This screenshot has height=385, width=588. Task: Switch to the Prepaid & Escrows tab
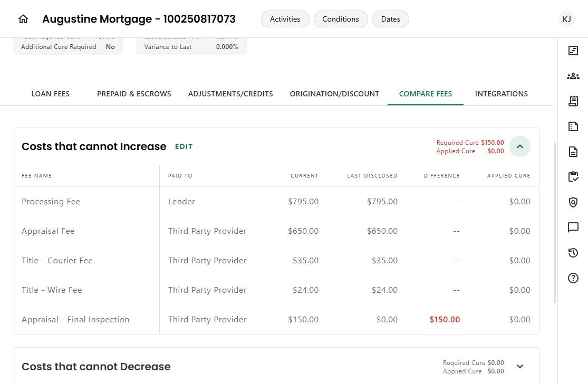[x=134, y=94]
